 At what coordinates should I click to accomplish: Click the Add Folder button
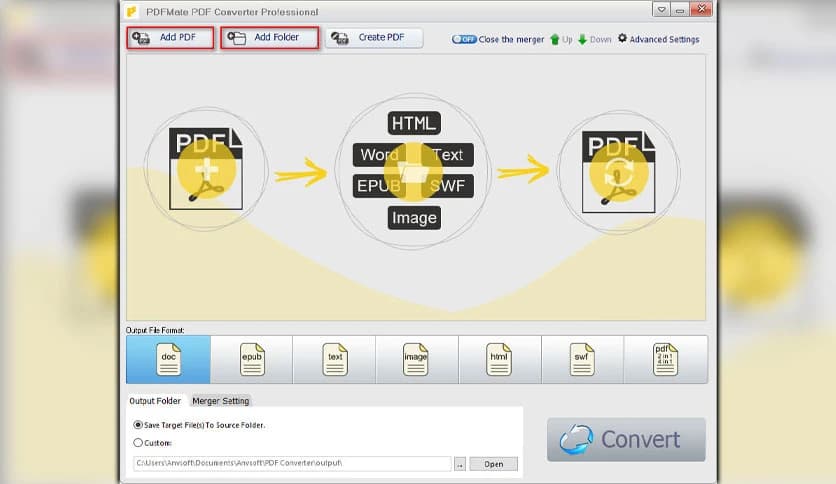(x=270, y=38)
